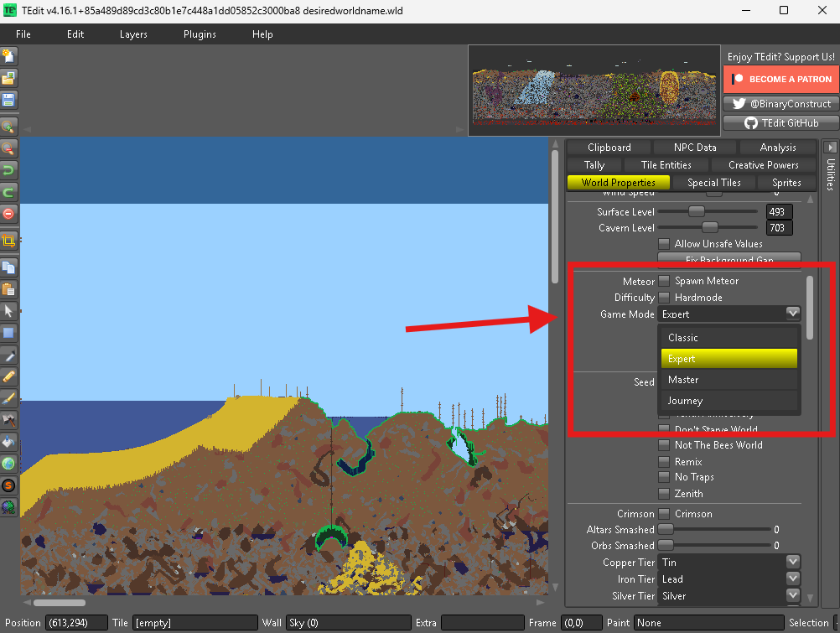The height and width of the screenshot is (633, 840).
Task: Check the Zenith seed checkbox
Action: click(x=664, y=494)
